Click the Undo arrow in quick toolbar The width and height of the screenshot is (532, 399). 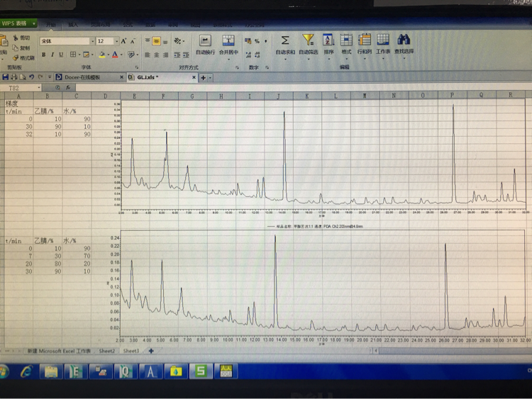(31, 77)
